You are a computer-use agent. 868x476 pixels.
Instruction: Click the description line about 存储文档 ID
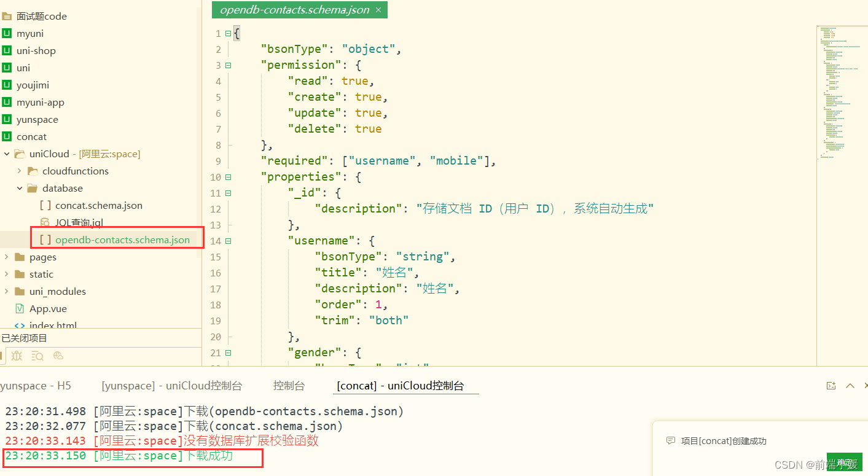point(484,209)
